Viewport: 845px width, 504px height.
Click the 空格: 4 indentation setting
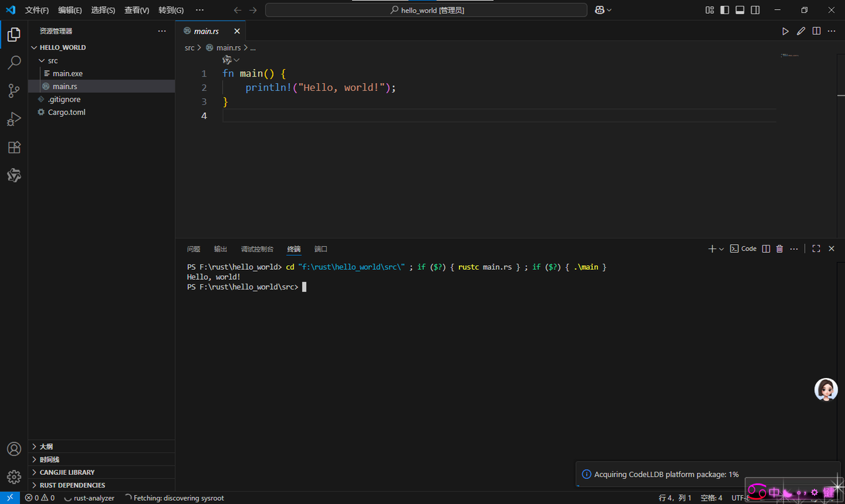pos(712,498)
